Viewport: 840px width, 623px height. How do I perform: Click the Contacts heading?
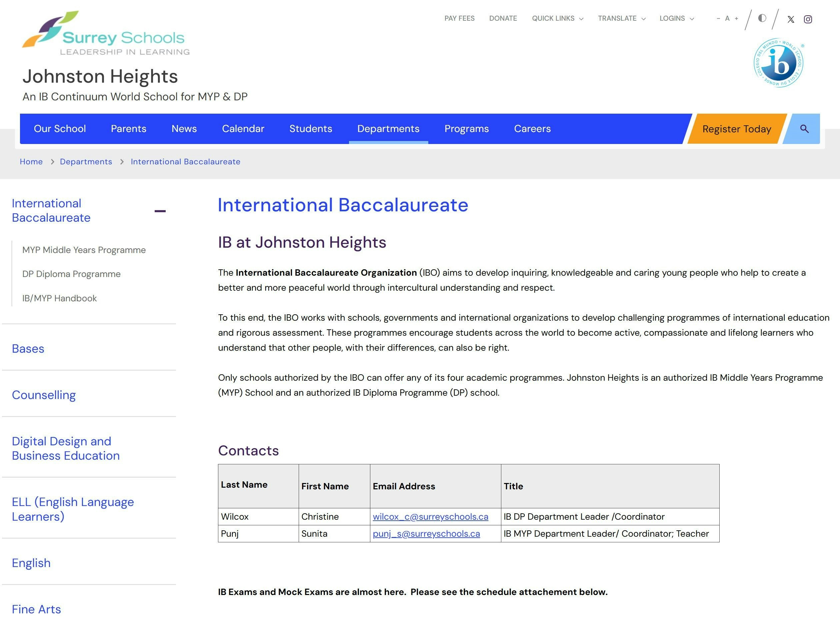(248, 451)
